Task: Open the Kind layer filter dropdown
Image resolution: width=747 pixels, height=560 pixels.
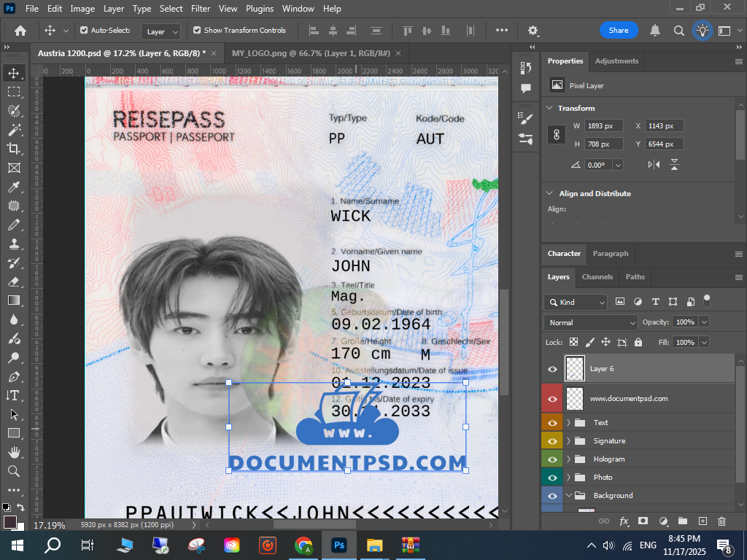Action: tap(576, 302)
